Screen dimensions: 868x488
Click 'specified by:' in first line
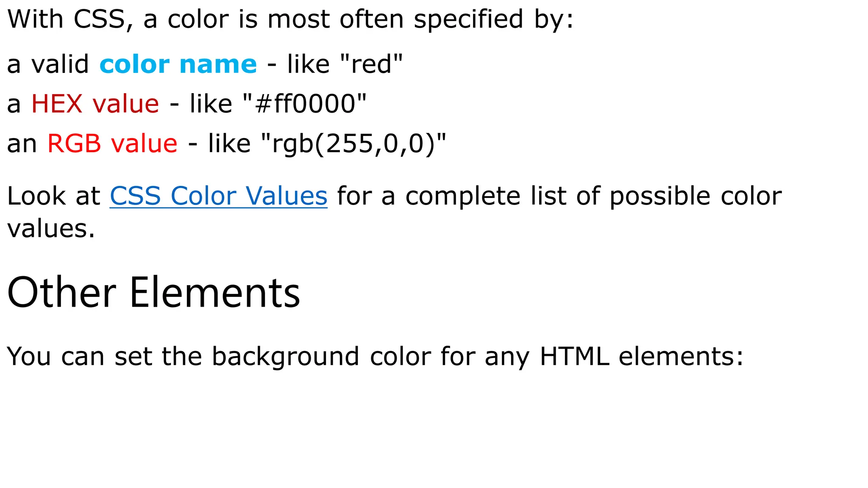coord(494,20)
